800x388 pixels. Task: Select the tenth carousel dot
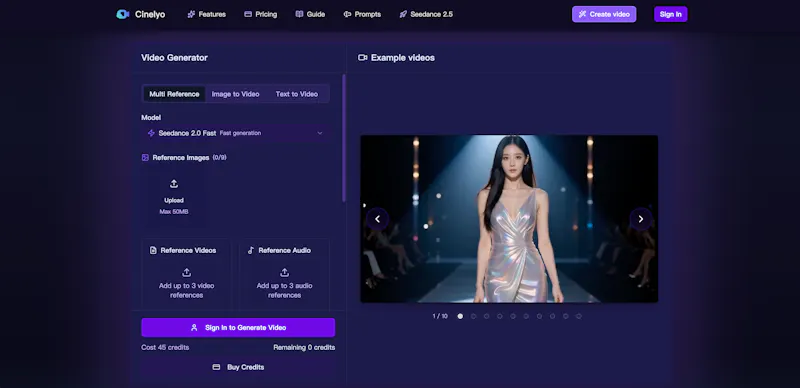tap(579, 317)
